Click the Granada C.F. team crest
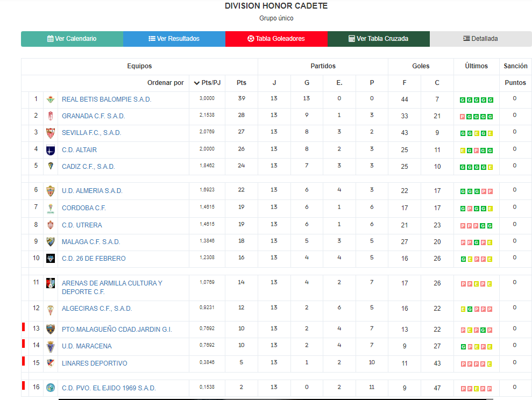 tap(51, 116)
